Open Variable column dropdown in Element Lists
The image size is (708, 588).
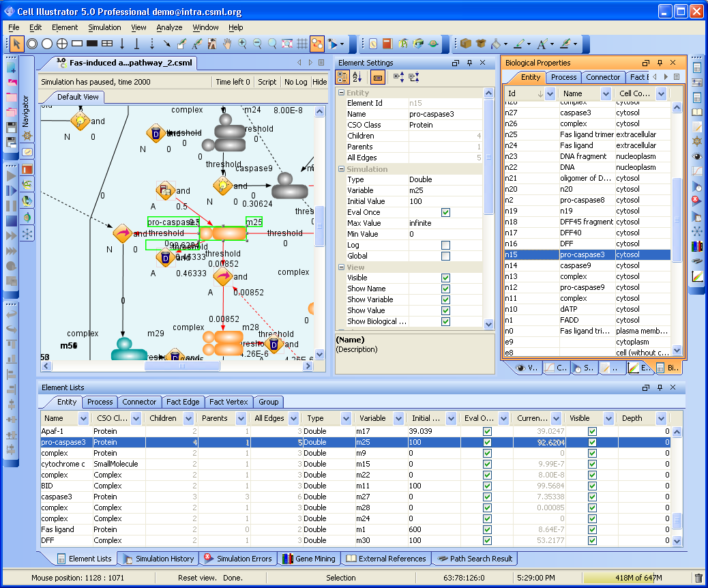tap(398, 418)
